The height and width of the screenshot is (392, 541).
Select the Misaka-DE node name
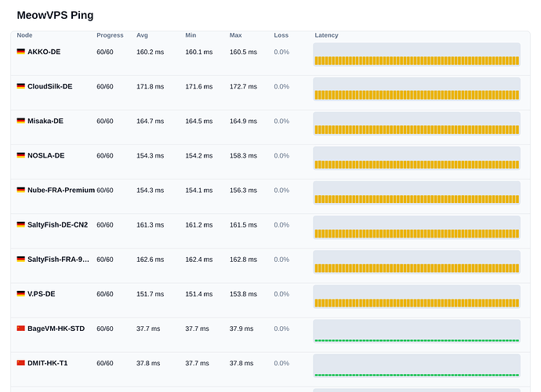(45, 121)
